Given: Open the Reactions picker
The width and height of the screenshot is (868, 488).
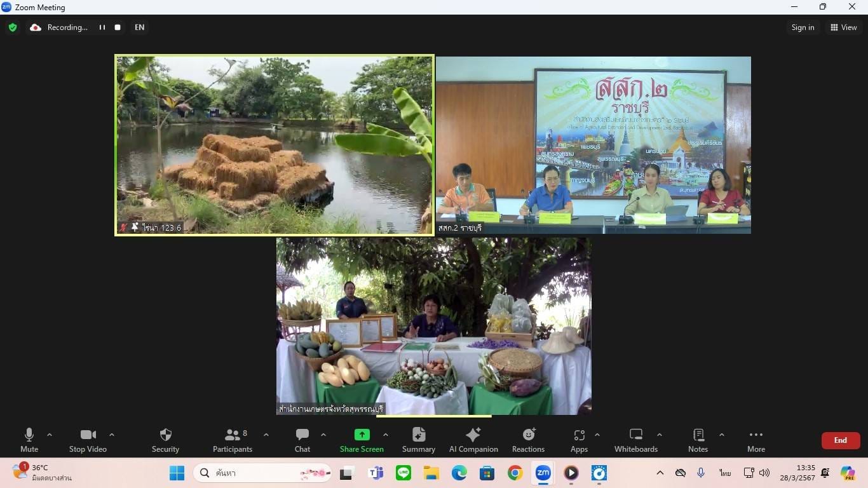Looking at the screenshot, I should tap(528, 440).
